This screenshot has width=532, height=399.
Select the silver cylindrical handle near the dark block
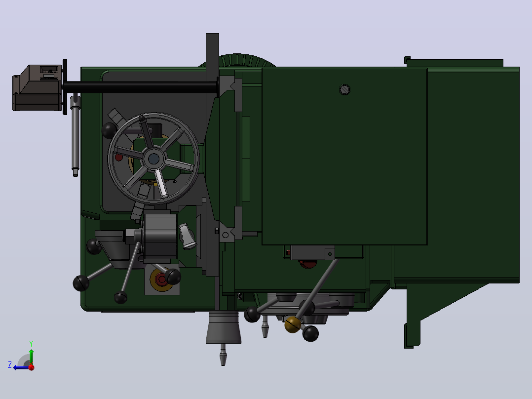click(x=188, y=237)
